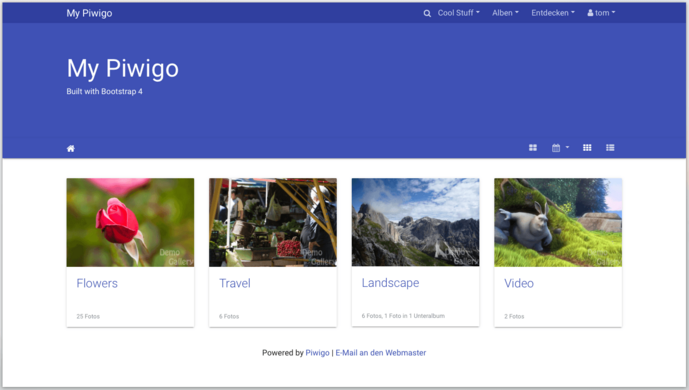Click the mountain Landscape thumbnail
Screen dimensions: 689x390
[415, 222]
